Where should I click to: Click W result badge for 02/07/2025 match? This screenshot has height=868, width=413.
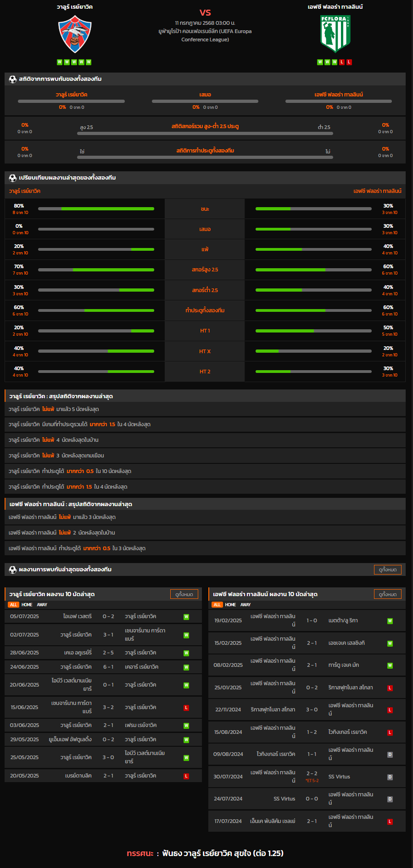(186, 635)
